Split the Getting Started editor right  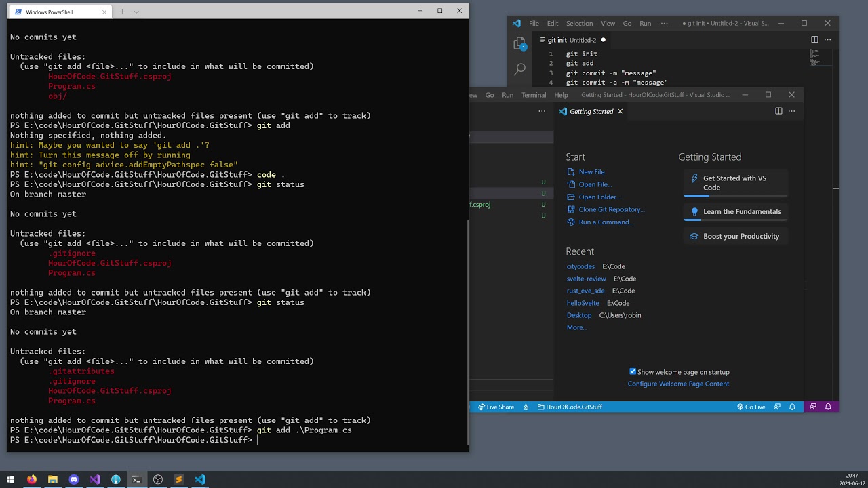pyautogui.click(x=778, y=111)
